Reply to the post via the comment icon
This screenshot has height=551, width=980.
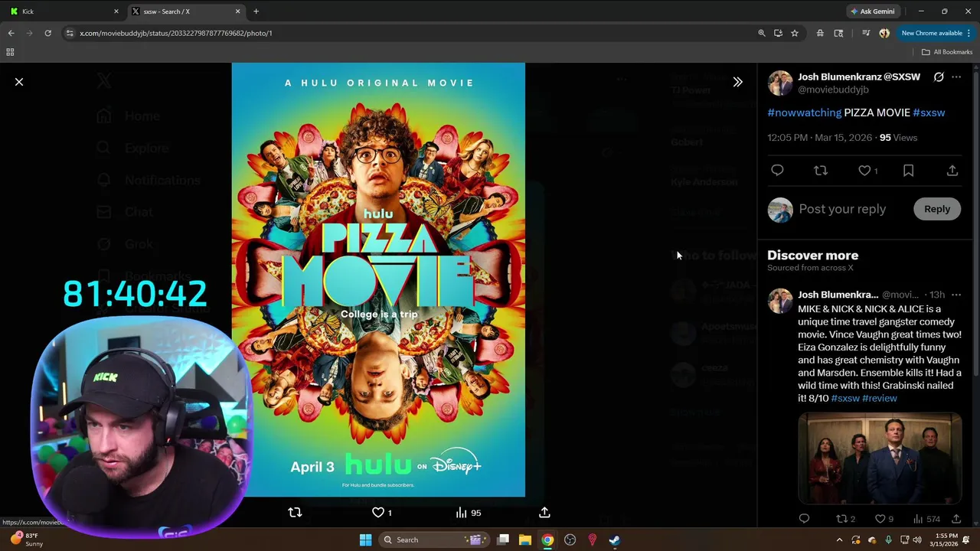(777, 171)
